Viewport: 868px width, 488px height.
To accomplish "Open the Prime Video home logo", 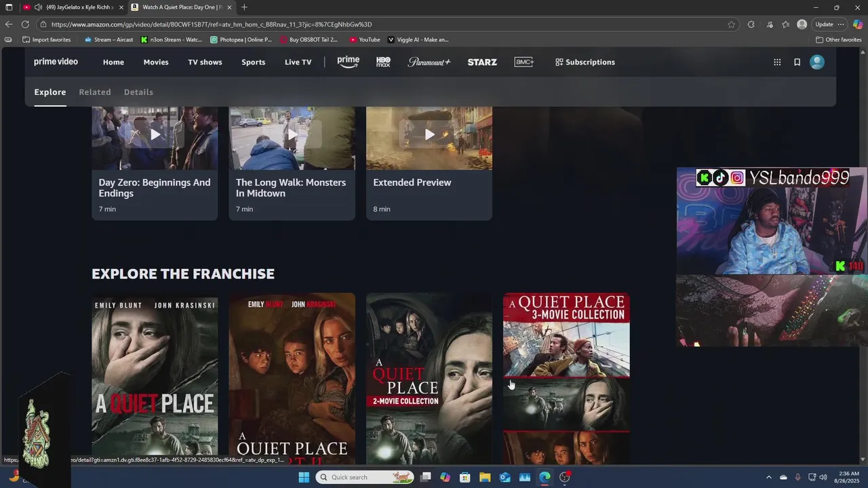I will click(56, 62).
